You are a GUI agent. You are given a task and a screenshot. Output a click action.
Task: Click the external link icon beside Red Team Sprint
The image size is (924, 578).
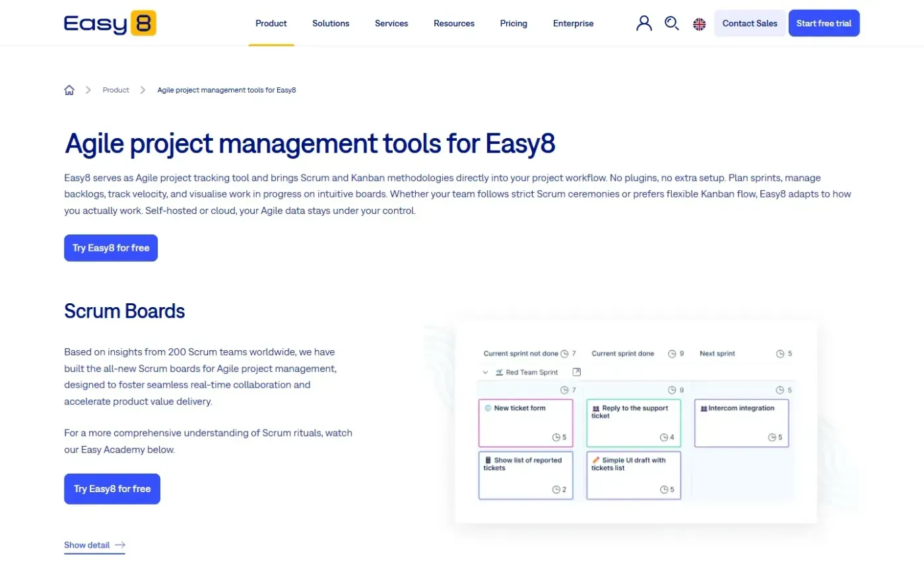point(577,372)
